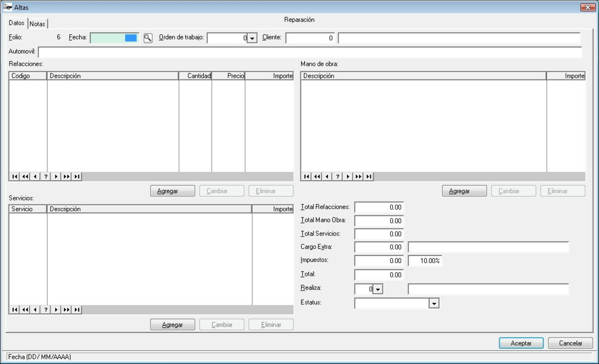Go to first record in Servicios navigator

click(x=15, y=310)
